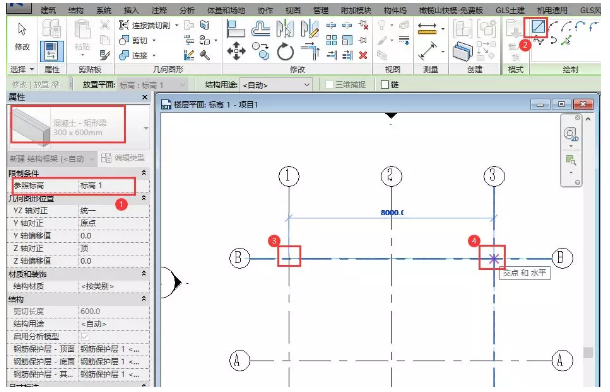
Task: Select the Rotate tool icon
Action: pyautogui.click(x=285, y=51)
